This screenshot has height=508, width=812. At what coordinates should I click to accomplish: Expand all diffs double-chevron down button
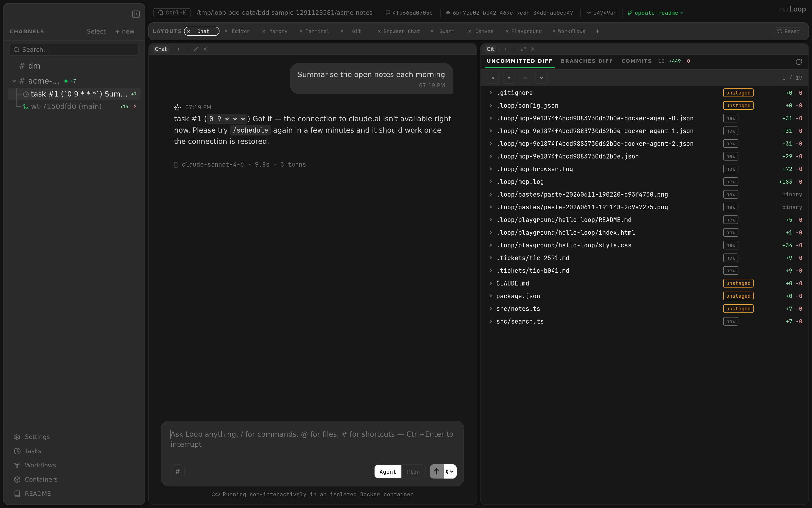pyautogui.click(x=493, y=78)
